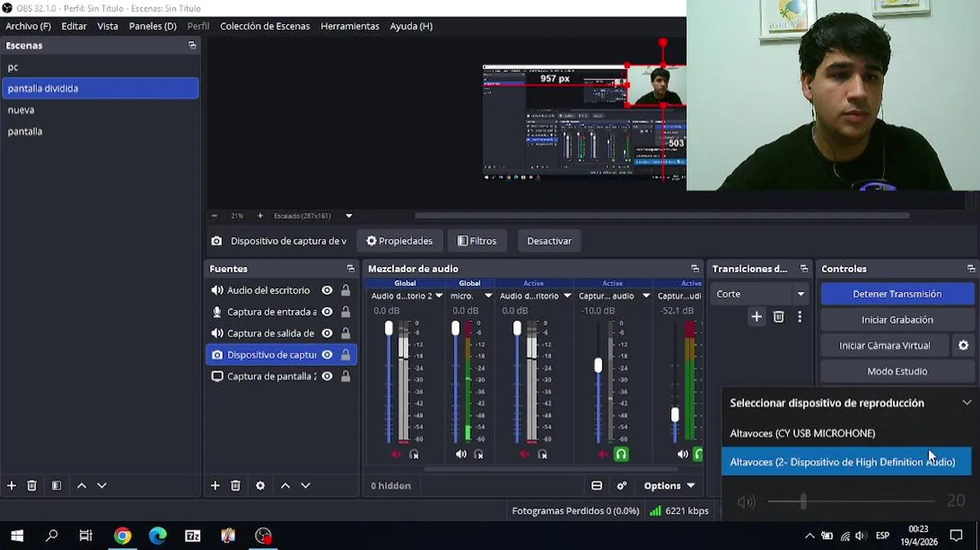Image resolution: width=980 pixels, height=550 pixels.
Task: Hide the Dispositivo de captura source
Action: [327, 354]
